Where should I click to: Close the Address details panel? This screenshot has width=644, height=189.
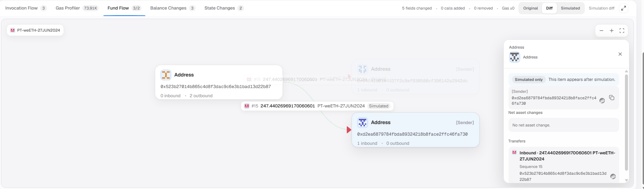620,54
